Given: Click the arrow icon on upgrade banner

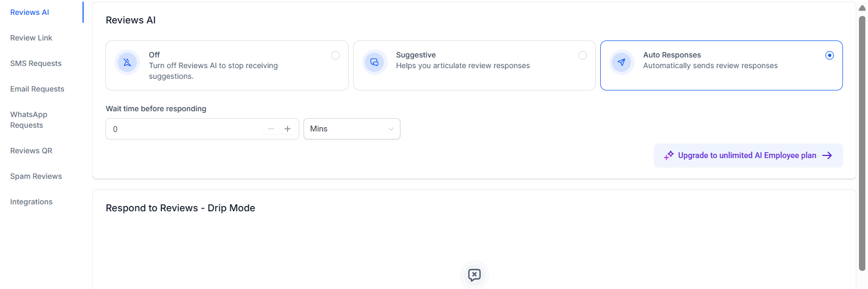Looking at the screenshot, I should (827, 155).
